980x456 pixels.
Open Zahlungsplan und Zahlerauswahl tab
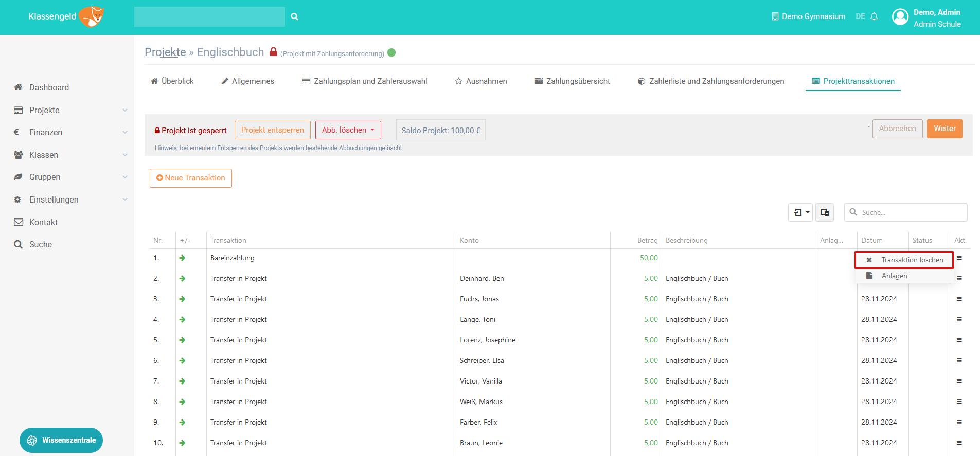tap(365, 81)
